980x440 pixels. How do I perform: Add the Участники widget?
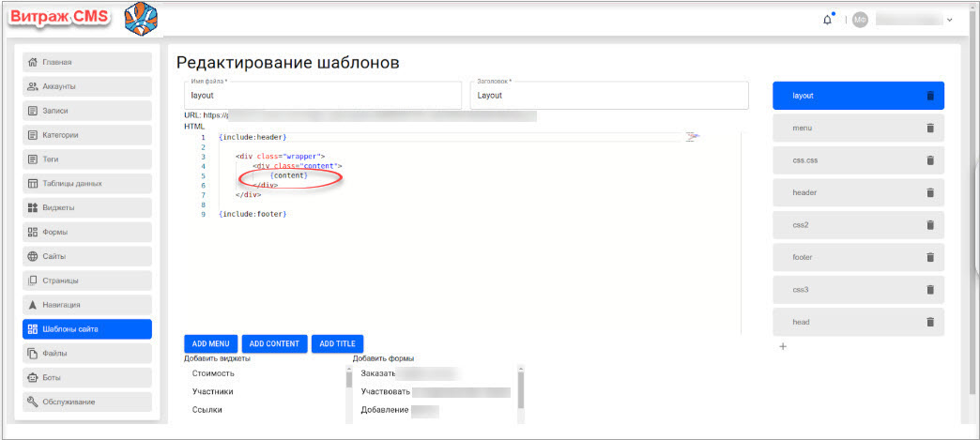[213, 391]
